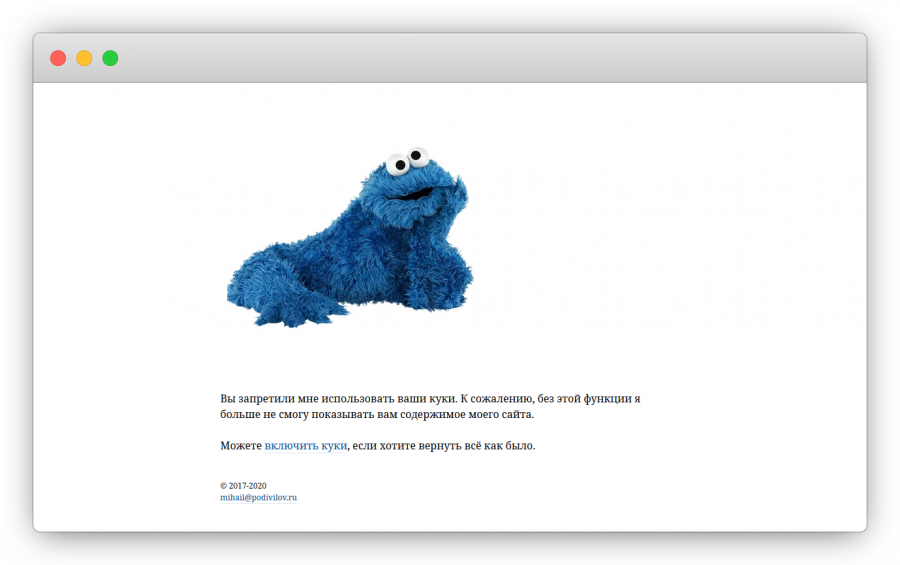
Task: Click the Cookie Monster's right eye
Action: point(417,156)
